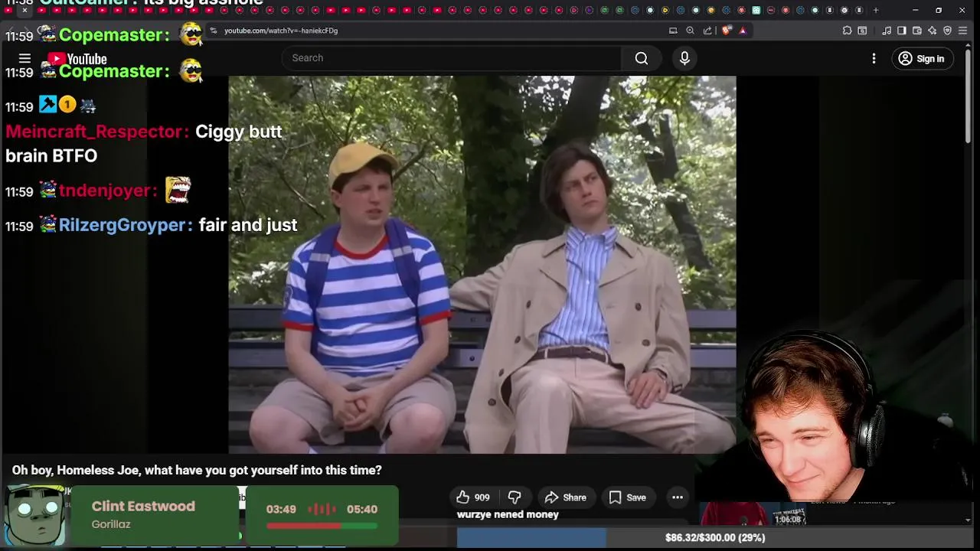
Task: Click the cast screen icon in address bar
Action: point(673,31)
